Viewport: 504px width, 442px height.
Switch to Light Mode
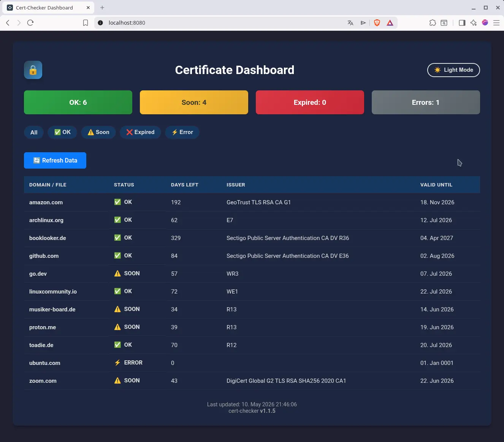(x=453, y=70)
